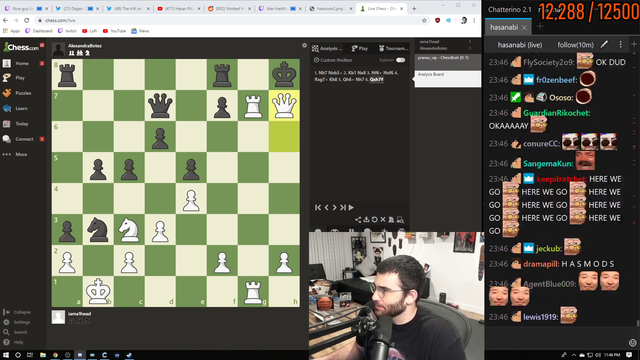Open the Dashboard bookmark
This screenshot has height=360, width=640.
39,31
